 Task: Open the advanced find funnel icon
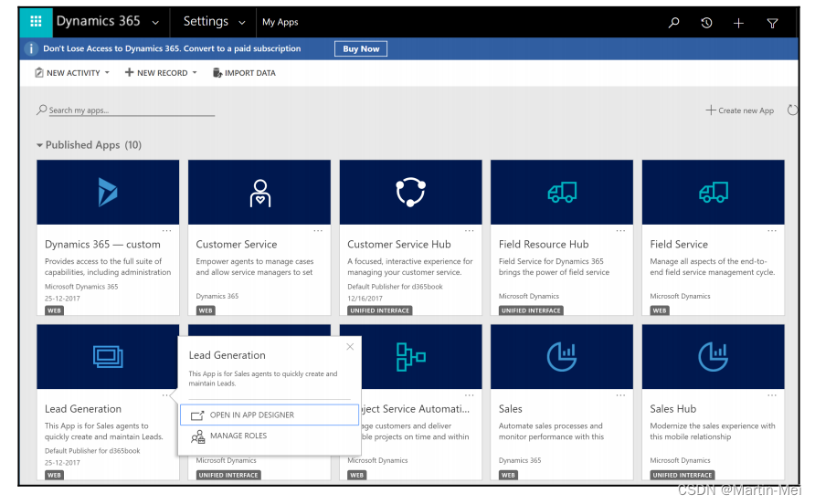[x=772, y=23]
